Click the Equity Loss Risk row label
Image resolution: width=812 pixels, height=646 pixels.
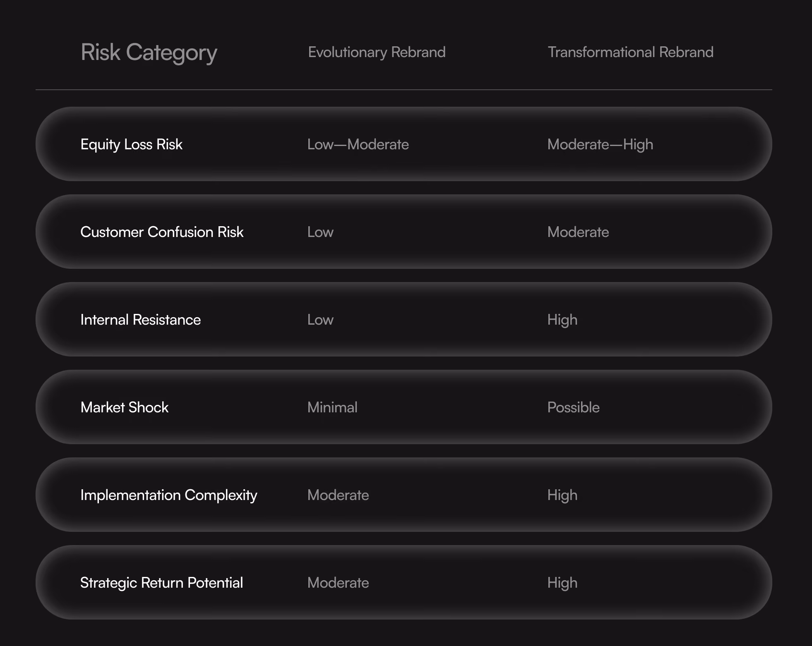[131, 145]
